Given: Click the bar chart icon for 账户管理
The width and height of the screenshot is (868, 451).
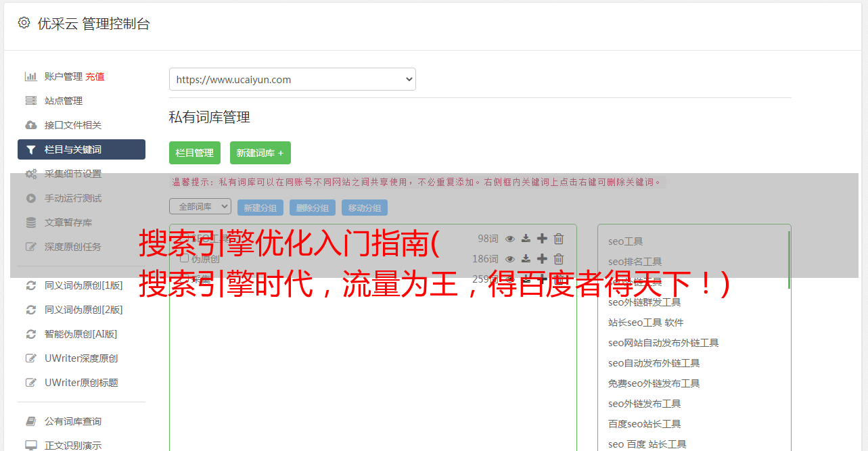Looking at the screenshot, I should 31,76.
